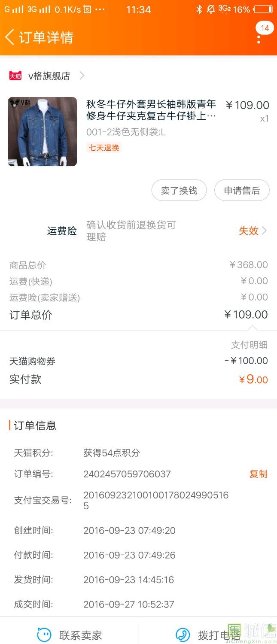
Task: Select 拨打电话 in the bottom bar
Action: (x=218, y=635)
